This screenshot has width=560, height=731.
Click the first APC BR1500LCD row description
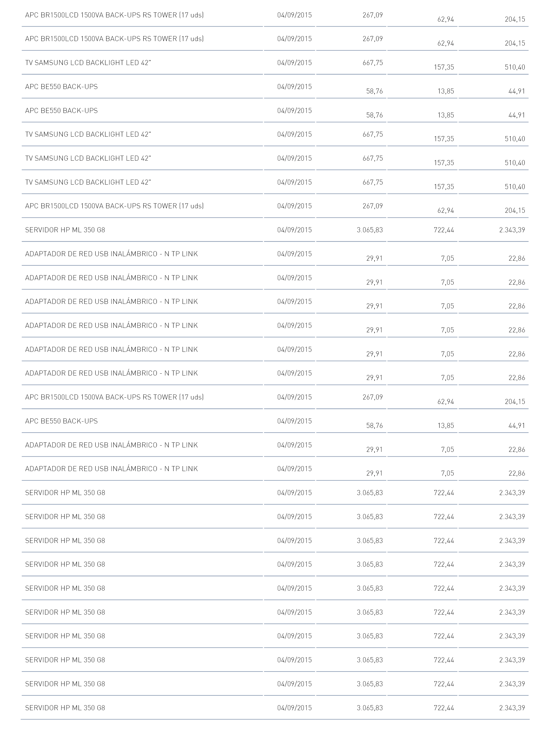(x=114, y=15)
